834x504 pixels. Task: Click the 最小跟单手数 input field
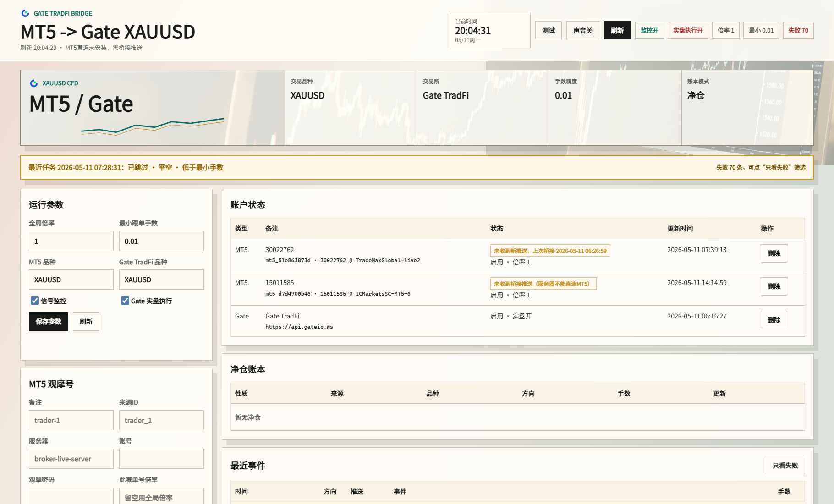pyautogui.click(x=161, y=241)
